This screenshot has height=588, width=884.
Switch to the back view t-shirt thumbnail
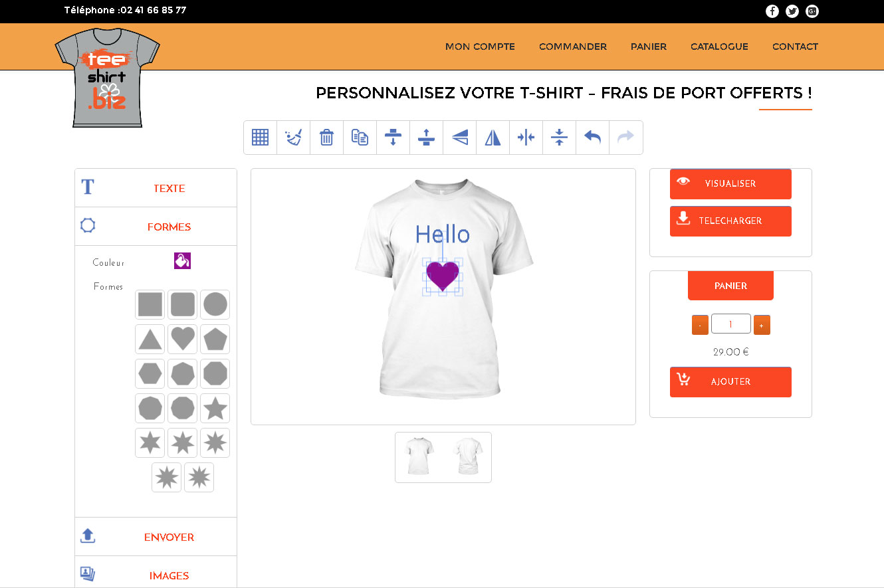[x=468, y=457]
